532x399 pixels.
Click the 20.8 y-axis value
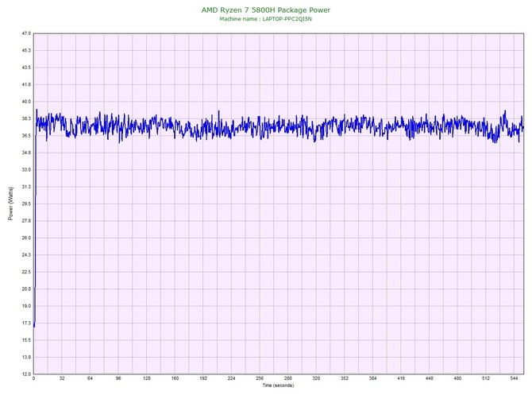coord(26,289)
